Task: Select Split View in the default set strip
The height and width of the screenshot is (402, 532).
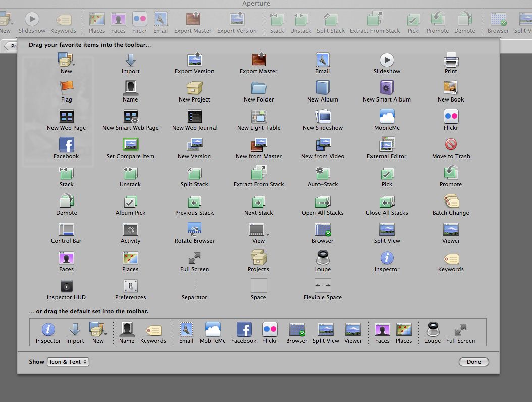Action: click(x=326, y=333)
